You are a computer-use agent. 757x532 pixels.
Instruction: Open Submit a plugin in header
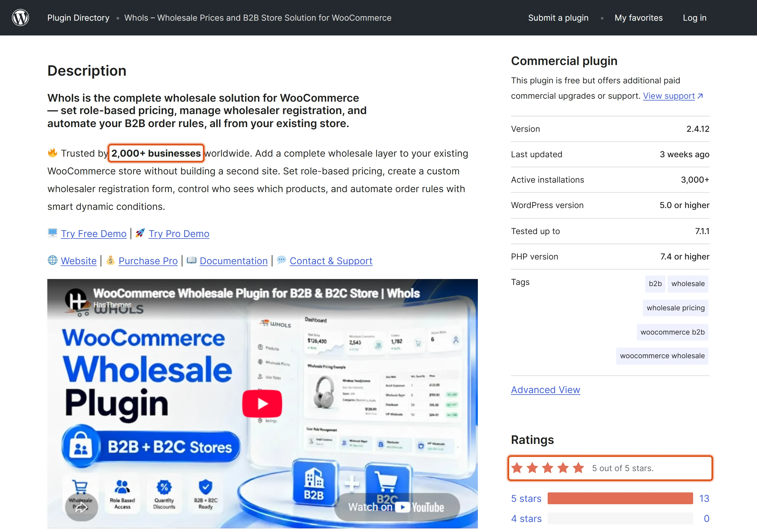tap(558, 18)
